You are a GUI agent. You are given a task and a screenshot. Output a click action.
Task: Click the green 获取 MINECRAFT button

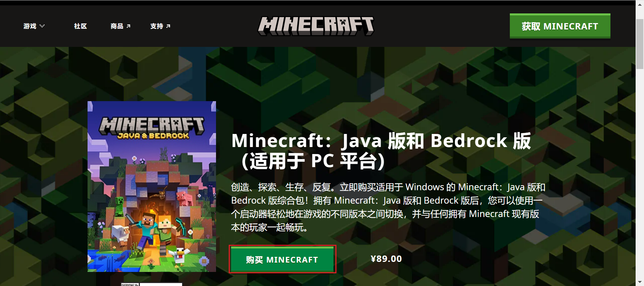pos(560,26)
